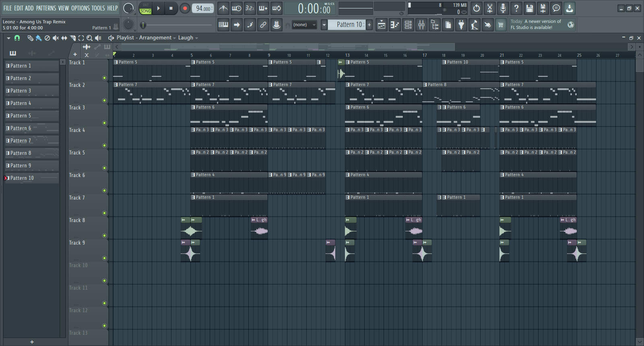The width and height of the screenshot is (644, 346).
Task: Mute Track 8 with its green light
Action: [x=104, y=236]
